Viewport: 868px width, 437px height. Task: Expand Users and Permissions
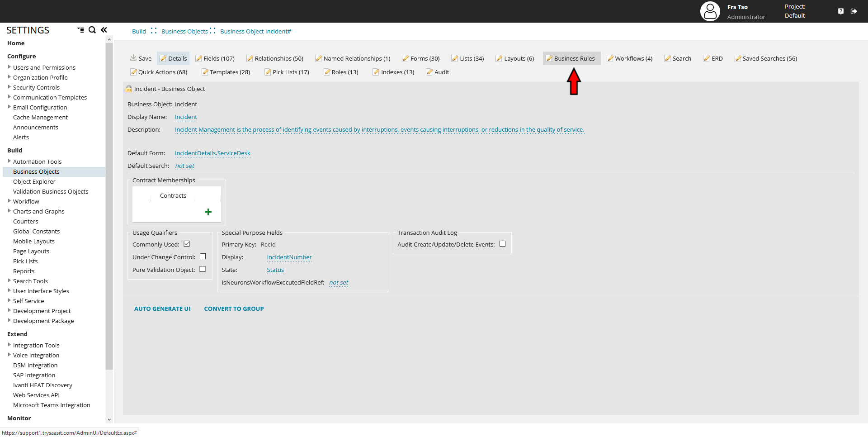pyautogui.click(x=9, y=67)
